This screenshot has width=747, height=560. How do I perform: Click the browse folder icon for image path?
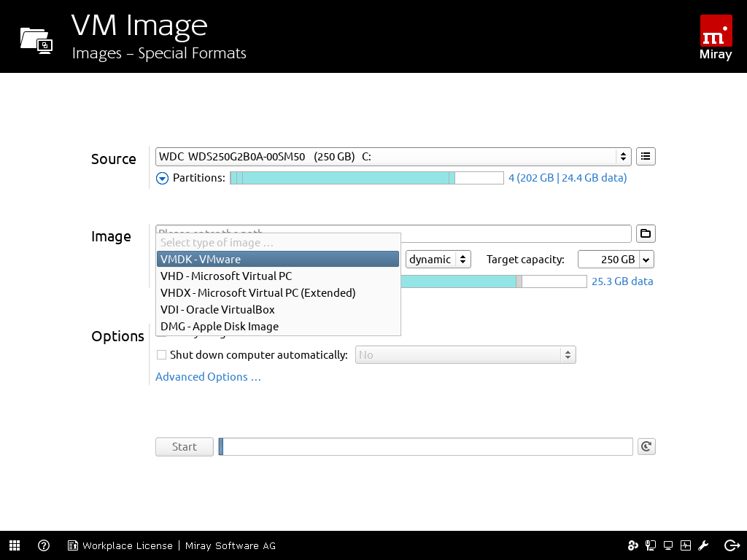[646, 233]
